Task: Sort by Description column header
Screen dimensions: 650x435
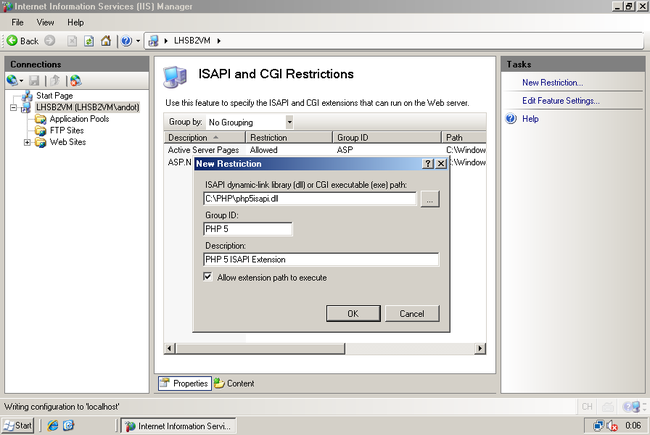Action: pos(205,137)
